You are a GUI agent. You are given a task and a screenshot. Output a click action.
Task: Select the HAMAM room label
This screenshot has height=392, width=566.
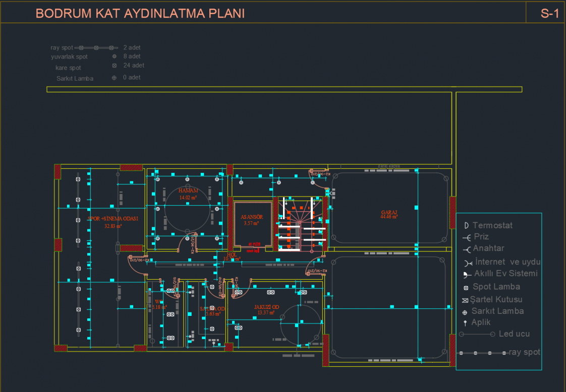[x=188, y=191]
